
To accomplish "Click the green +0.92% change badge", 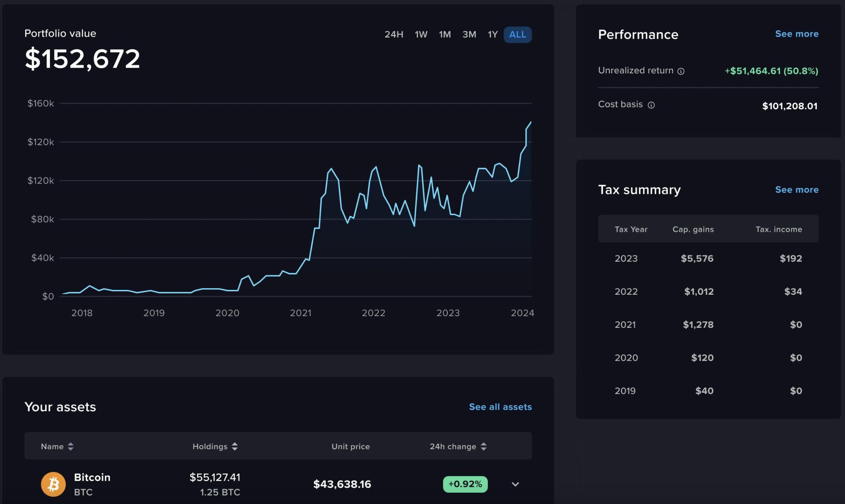I will tap(465, 484).
